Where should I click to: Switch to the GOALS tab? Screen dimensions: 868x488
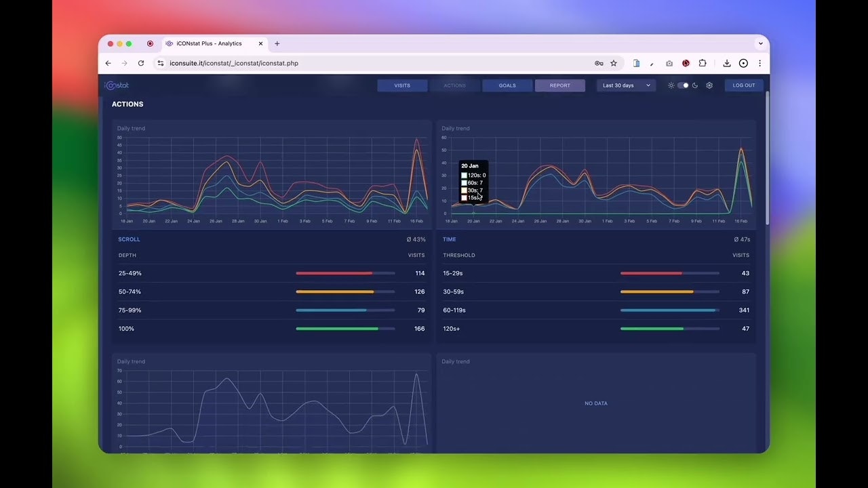pyautogui.click(x=507, y=85)
